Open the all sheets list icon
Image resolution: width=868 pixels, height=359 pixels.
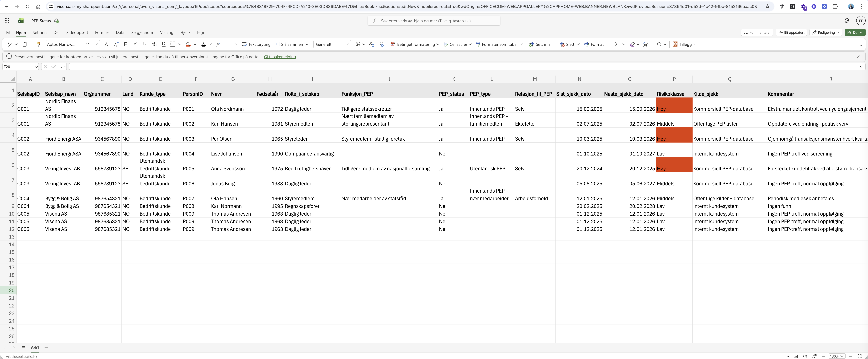point(23,348)
